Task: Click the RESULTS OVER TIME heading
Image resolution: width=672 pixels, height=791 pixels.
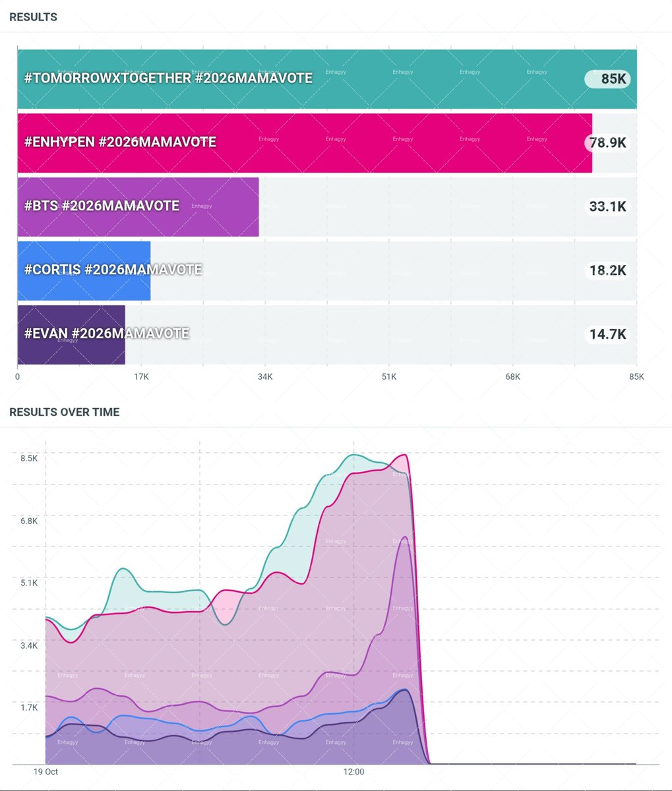Action: point(65,412)
